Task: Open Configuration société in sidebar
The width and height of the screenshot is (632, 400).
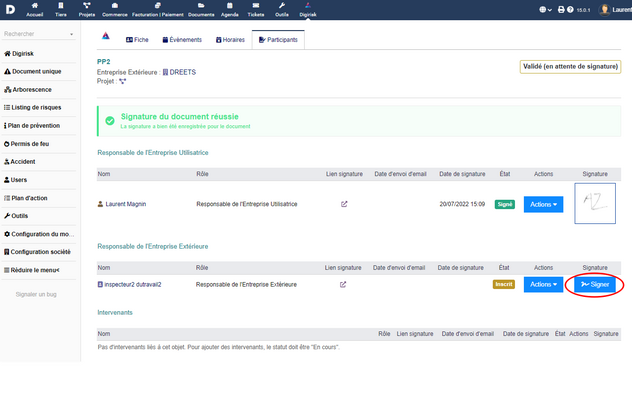Action: tap(37, 252)
